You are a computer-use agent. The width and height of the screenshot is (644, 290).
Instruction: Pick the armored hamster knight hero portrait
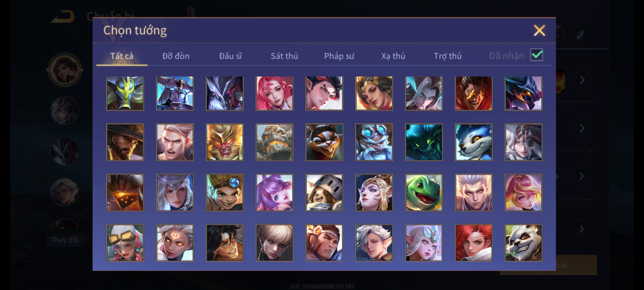pyautogui.click(x=324, y=192)
